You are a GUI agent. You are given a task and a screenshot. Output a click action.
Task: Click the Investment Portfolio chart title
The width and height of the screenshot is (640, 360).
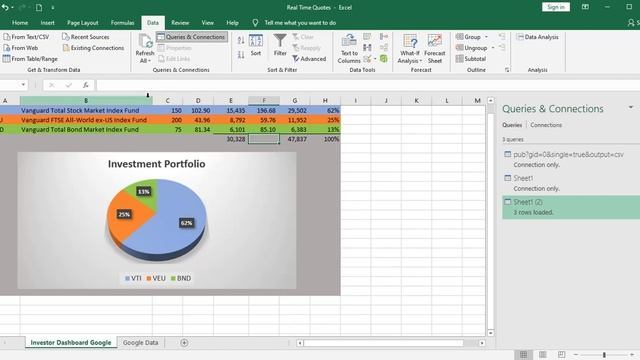click(156, 164)
